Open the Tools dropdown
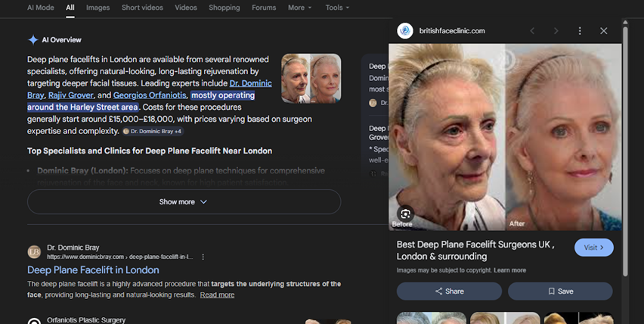The height and width of the screenshot is (324, 644). coord(337,8)
